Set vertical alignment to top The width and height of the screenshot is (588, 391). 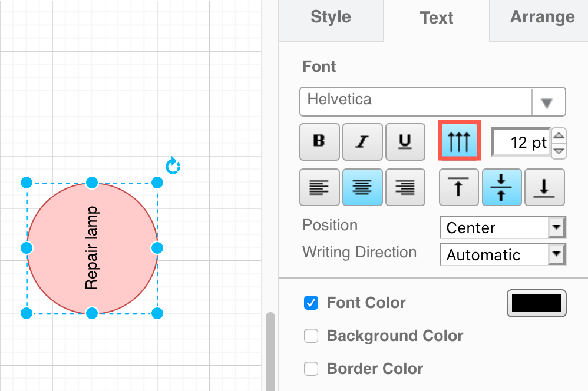[x=458, y=187]
